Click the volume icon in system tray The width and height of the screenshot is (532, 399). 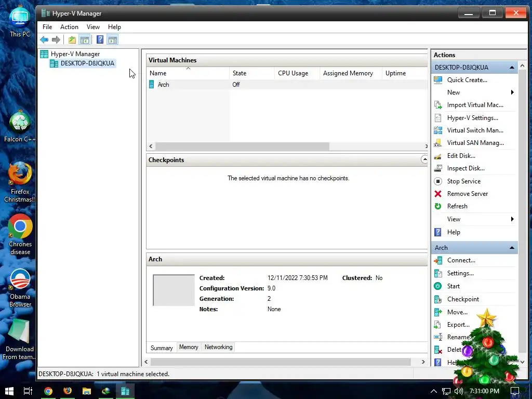[x=458, y=391]
